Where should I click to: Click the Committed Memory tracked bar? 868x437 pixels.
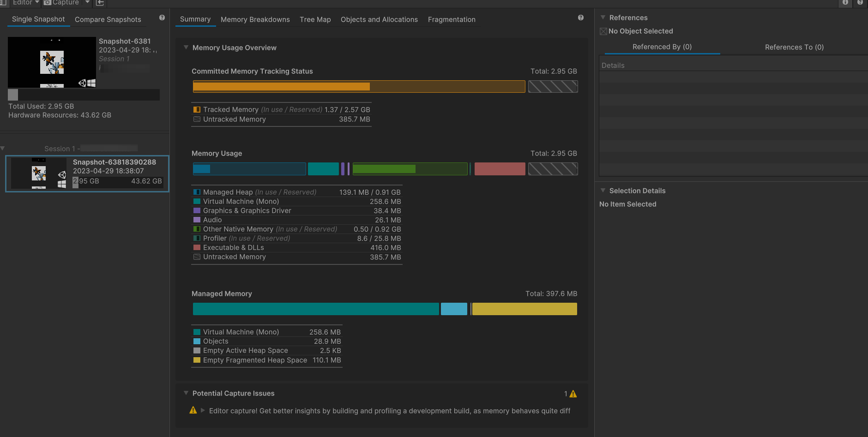tap(359, 86)
